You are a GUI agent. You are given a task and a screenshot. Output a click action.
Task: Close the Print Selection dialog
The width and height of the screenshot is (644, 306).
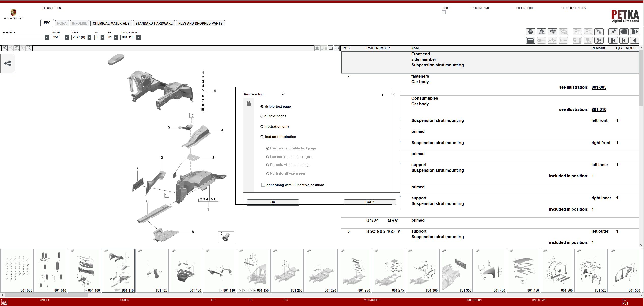point(394,94)
